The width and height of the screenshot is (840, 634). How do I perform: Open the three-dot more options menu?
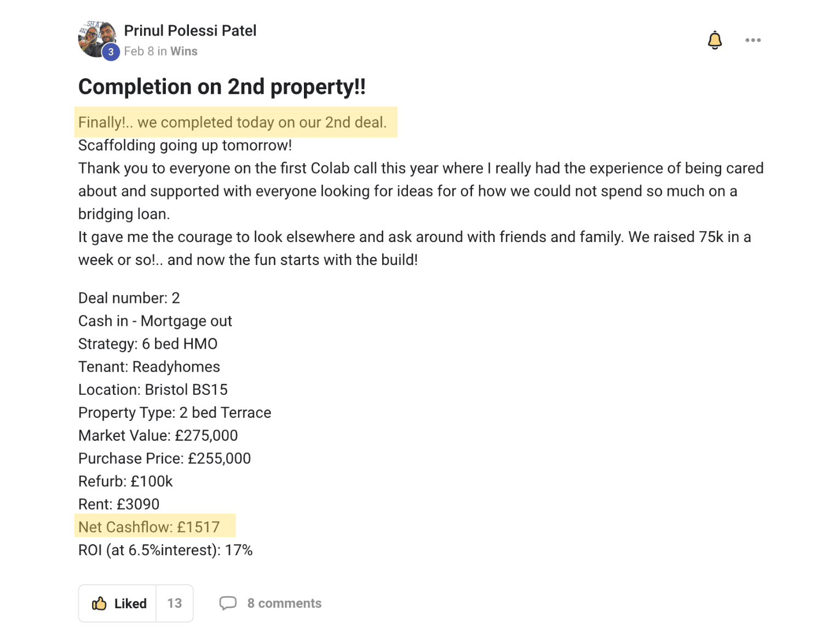(753, 40)
